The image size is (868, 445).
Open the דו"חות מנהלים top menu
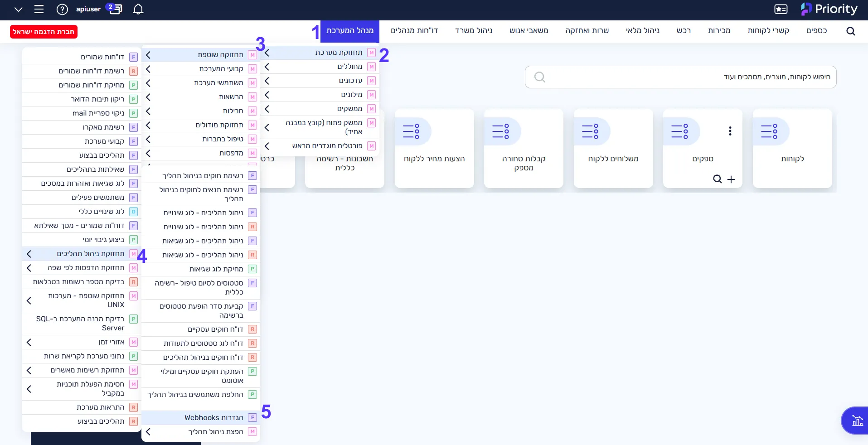[414, 31]
